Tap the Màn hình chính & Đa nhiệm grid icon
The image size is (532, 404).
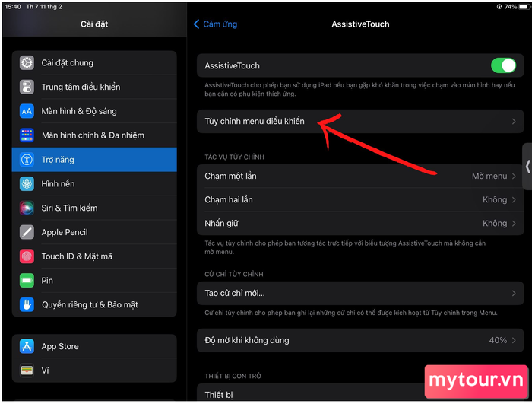pos(27,135)
